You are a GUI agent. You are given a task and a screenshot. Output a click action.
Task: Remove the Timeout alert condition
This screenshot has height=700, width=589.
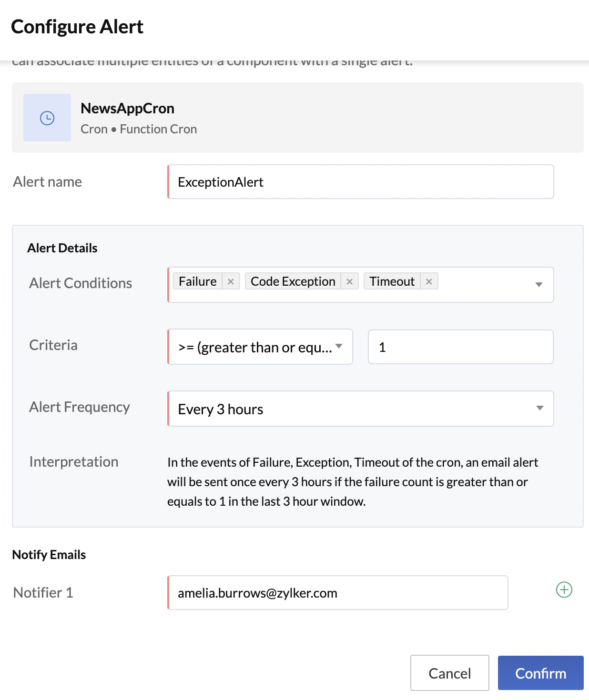[428, 281]
